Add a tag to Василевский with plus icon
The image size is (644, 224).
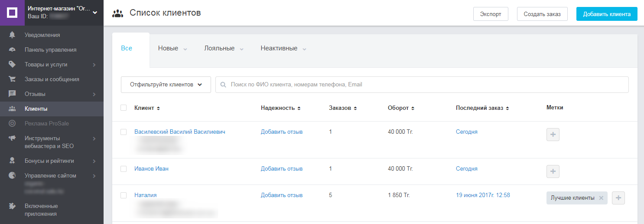[x=553, y=135]
